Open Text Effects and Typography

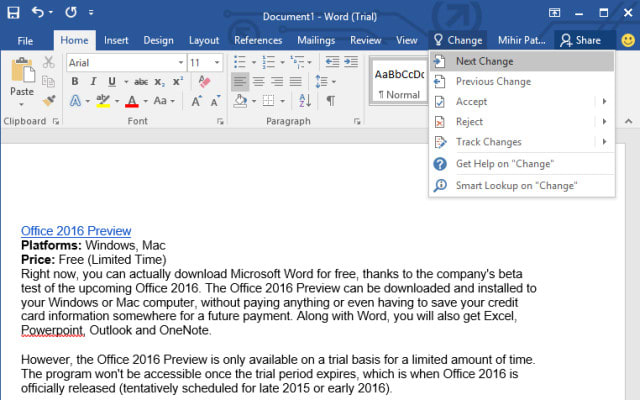(x=76, y=100)
